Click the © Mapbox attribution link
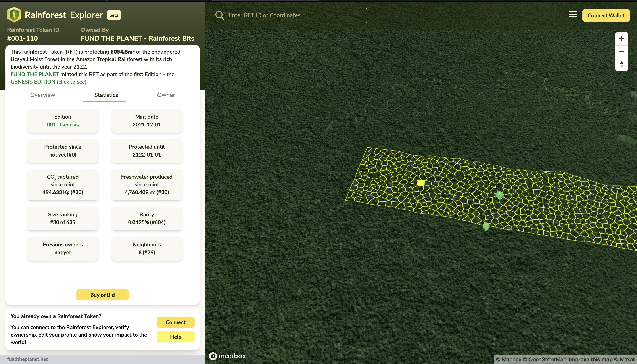637x364 pixels. click(508, 360)
